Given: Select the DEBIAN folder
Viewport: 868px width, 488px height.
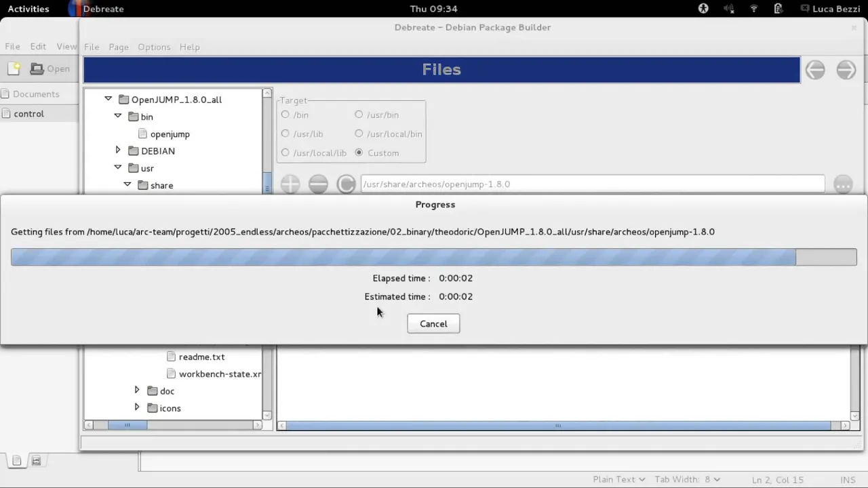Looking at the screenshot, I should pos(158,151).
